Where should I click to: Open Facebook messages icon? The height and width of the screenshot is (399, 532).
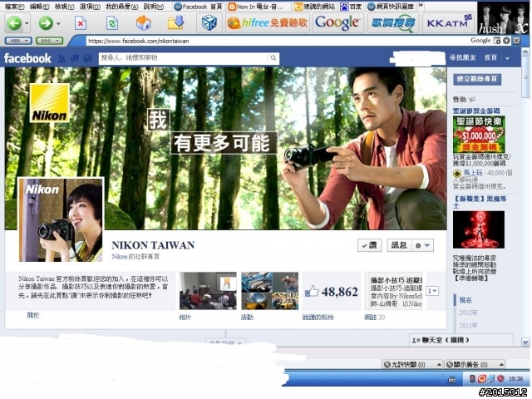[75, 59]
